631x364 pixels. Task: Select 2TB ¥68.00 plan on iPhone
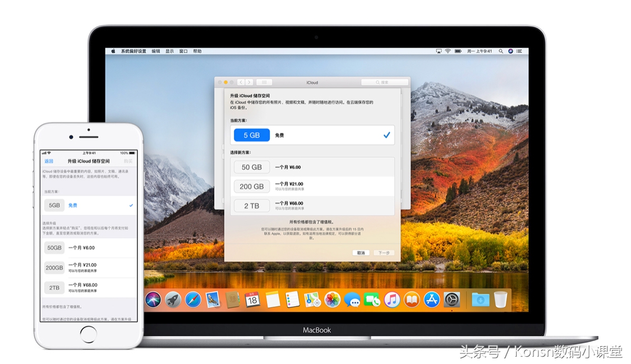point(89,288)
